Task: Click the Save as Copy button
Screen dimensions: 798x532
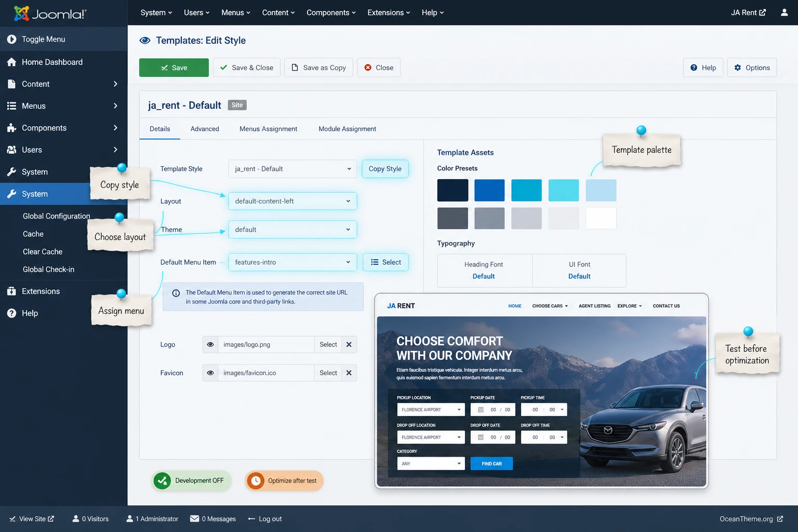Action: pyautogui.click(x=318, y=68)
